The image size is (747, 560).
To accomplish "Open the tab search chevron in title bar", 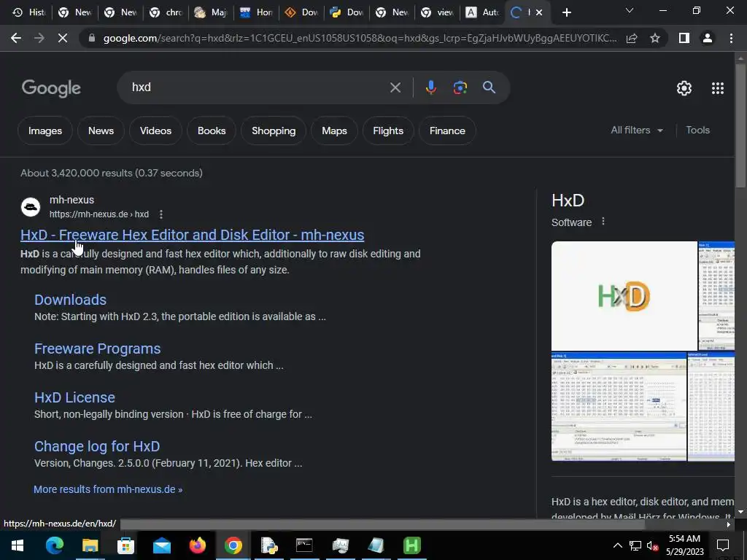I will coord(630,11).
